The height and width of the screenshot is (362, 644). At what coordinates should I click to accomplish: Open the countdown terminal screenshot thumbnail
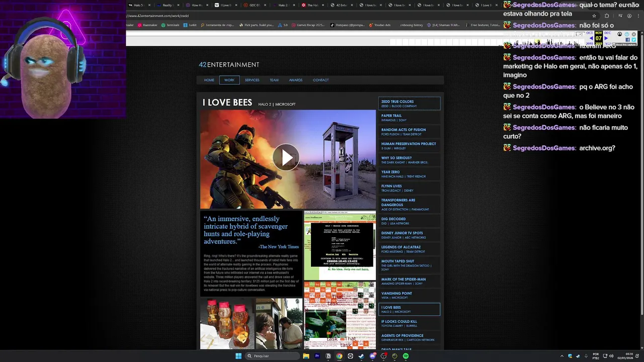coord(340,246)
